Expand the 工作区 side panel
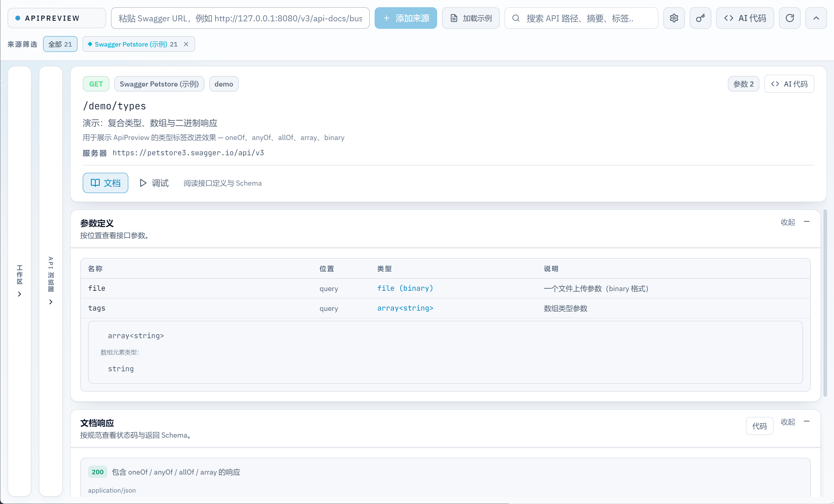 click(19, 281)
